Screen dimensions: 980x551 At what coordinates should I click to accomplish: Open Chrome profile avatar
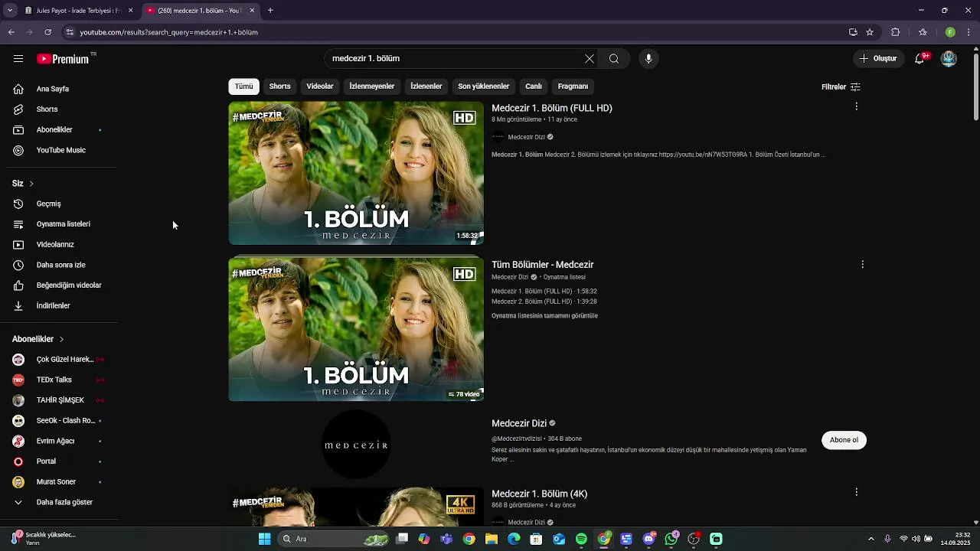coord(950,32)
